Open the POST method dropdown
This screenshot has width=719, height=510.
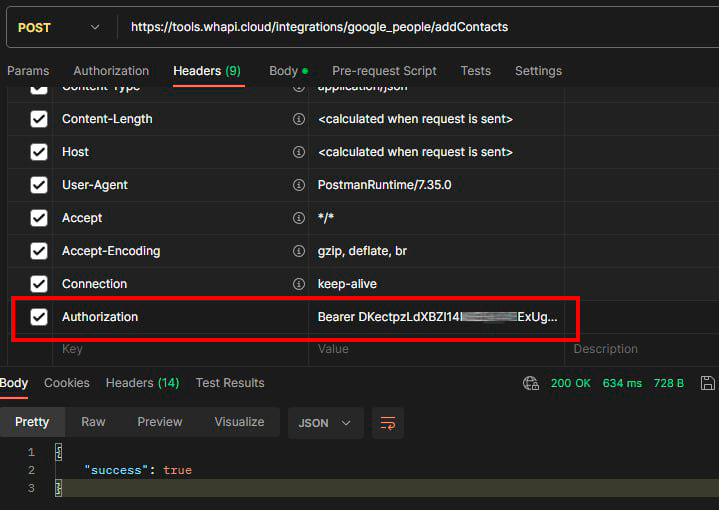(x=58, y=27)
